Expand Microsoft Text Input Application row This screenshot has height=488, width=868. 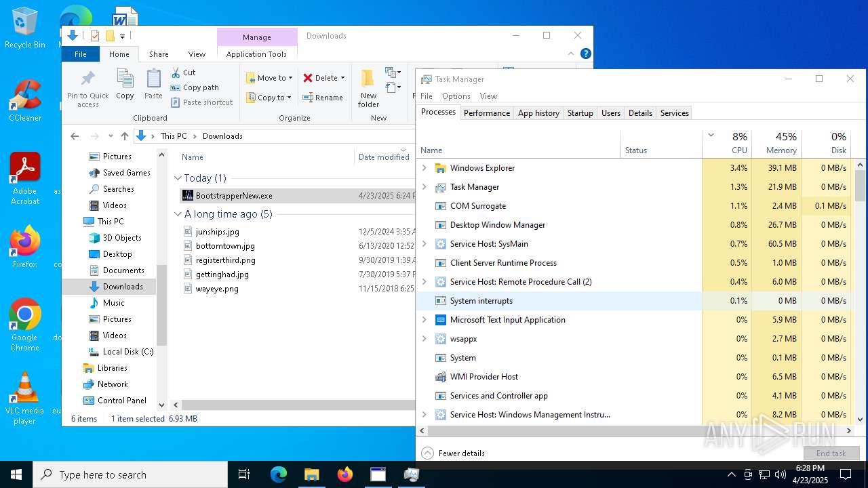(x=425, y=320)
